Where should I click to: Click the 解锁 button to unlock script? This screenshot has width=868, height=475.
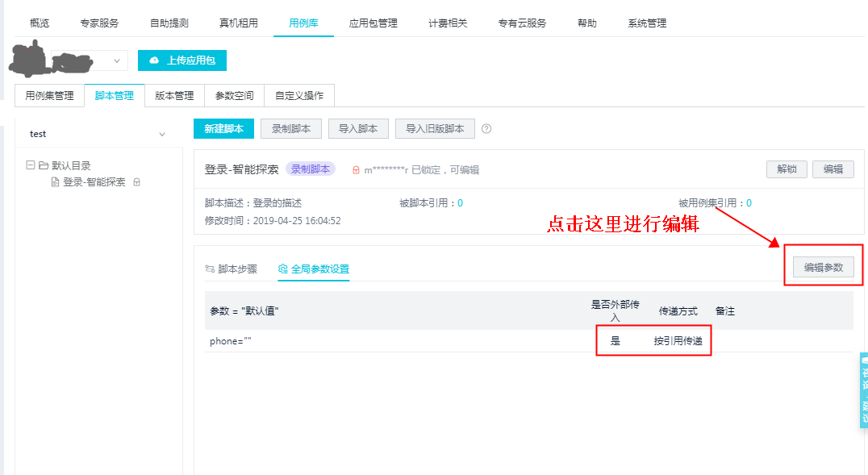click(x=785, y=169)
